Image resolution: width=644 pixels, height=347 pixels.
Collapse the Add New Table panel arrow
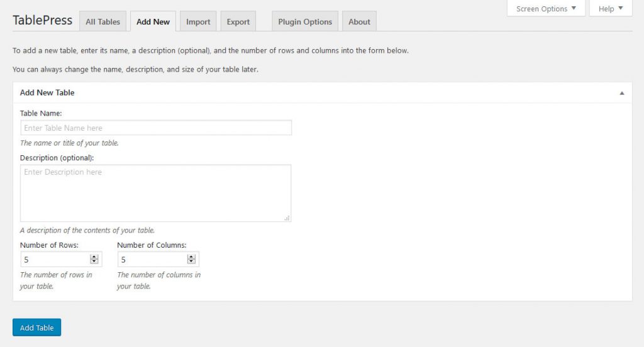[621, 93]
